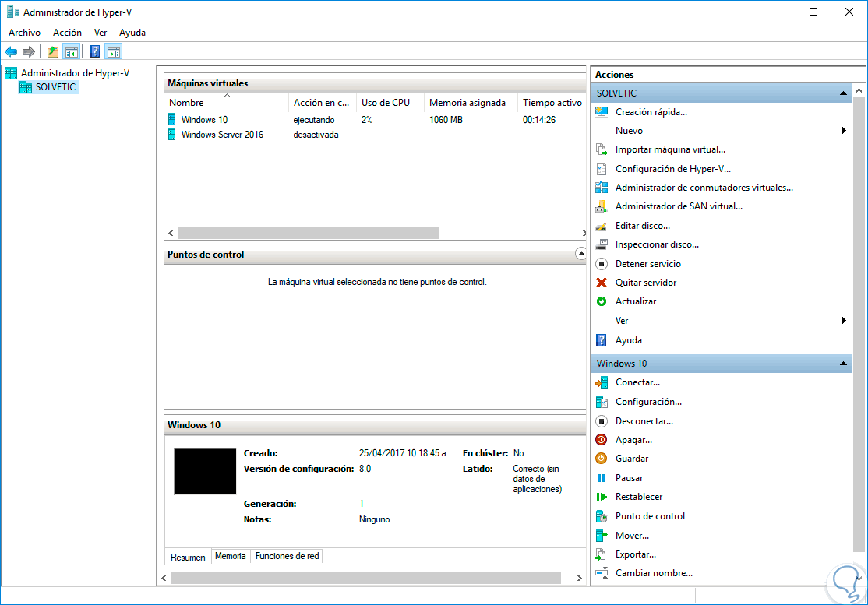Click the Windows 10 VM black thumbnail
Image resolution: width=868 pixels, height=605 pixels.
(x=205, y=471)
